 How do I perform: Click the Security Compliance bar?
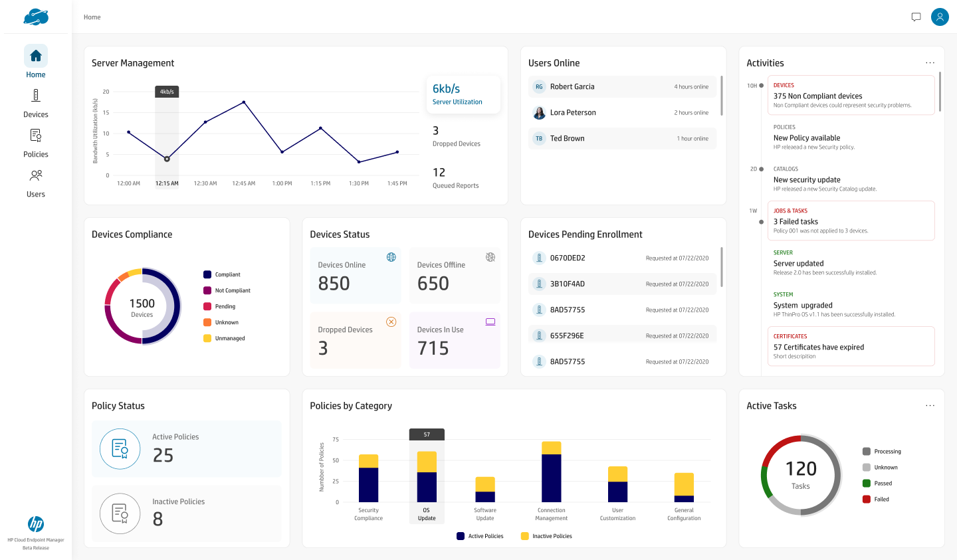pyautogui.click(x=368, y=478)
